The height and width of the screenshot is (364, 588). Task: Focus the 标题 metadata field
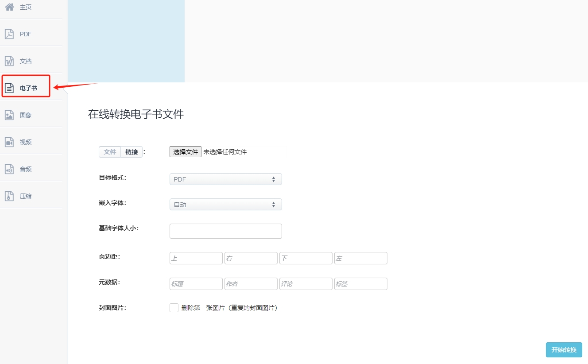click(196, 284)
